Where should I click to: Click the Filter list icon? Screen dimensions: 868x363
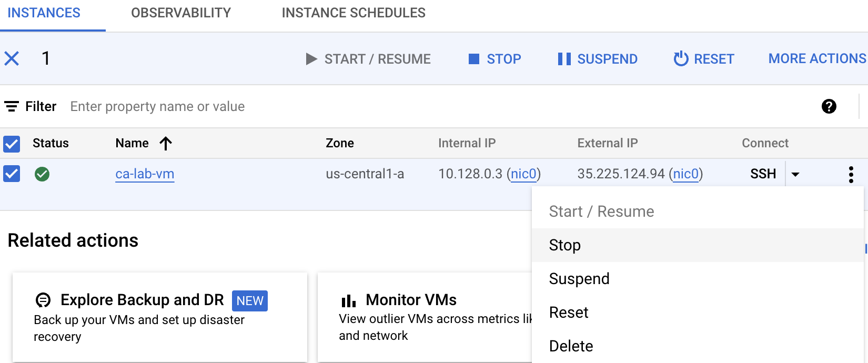pos(12,106)
